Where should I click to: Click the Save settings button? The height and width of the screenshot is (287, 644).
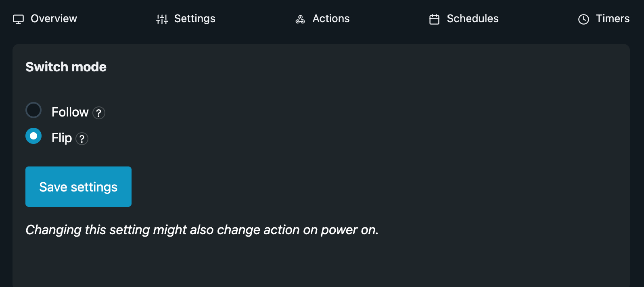pyautogui.click(x=78, y=187)
